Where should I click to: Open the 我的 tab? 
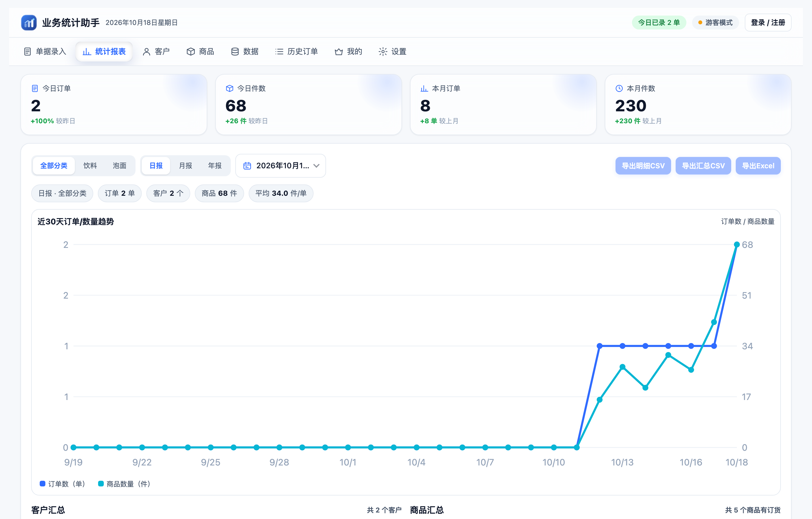click(348, 52)
